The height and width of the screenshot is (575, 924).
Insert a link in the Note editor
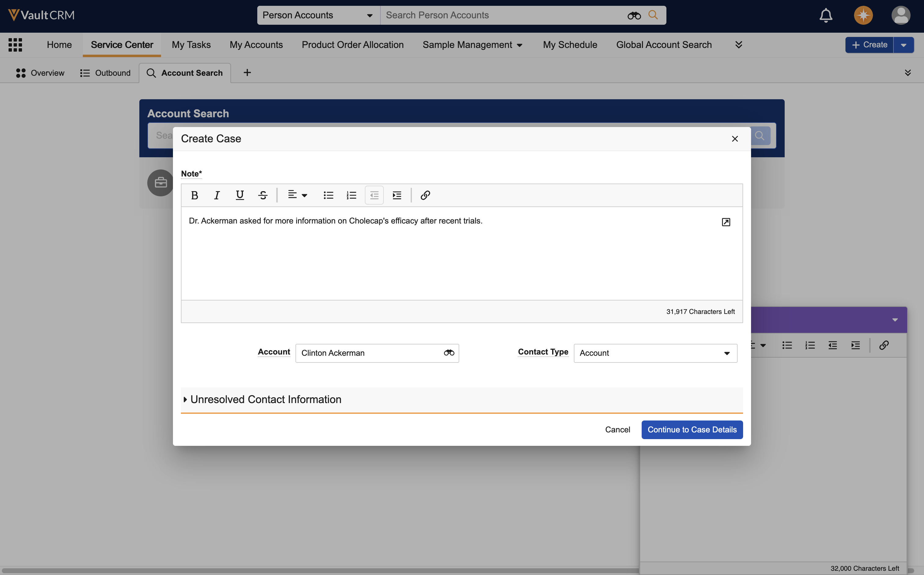pyautogui.click(x=425, y=195)
